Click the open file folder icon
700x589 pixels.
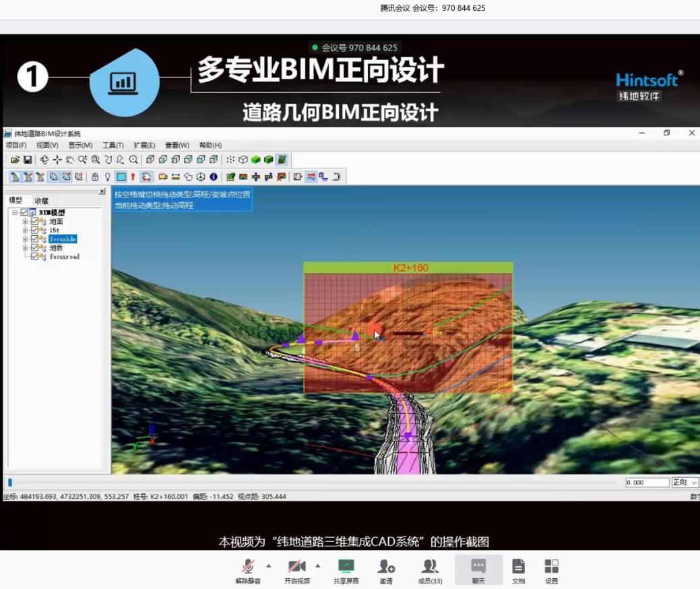point(15,160)
